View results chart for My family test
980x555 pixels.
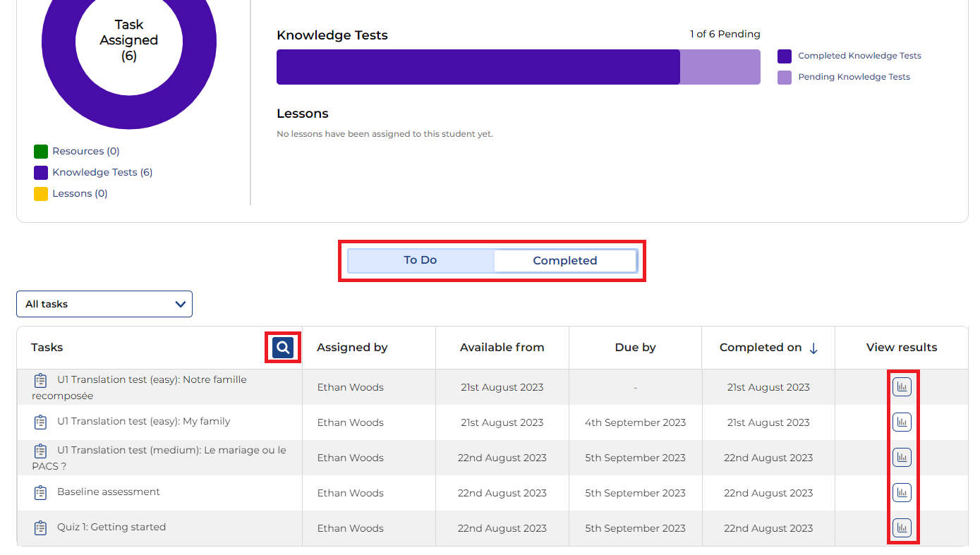pyautogui.click(x=902, y=422)
